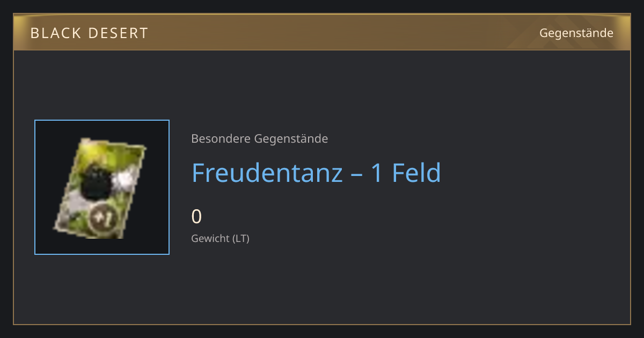Open the Besondere Gegenstände category
644x338 pixels.
[x=259, y=139]
